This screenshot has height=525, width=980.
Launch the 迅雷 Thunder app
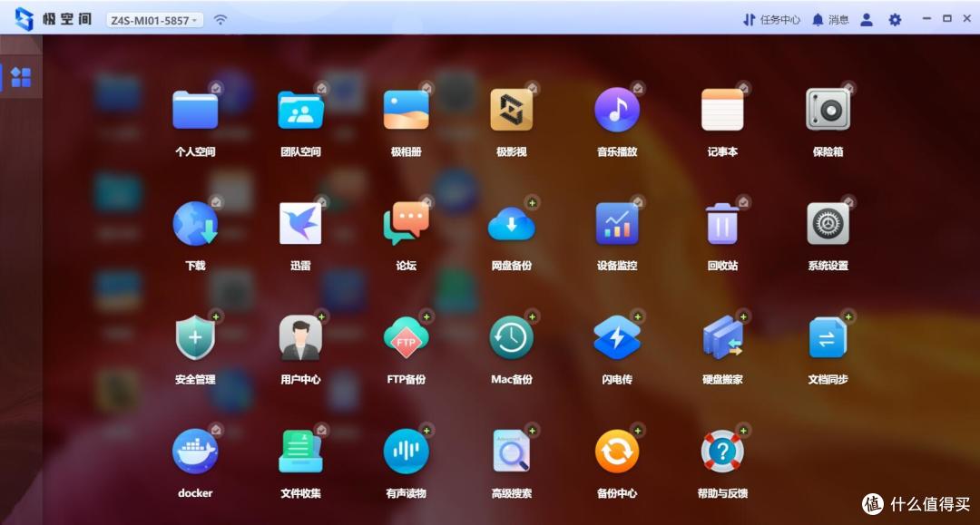pyautogui.click(x=300, y=224)
